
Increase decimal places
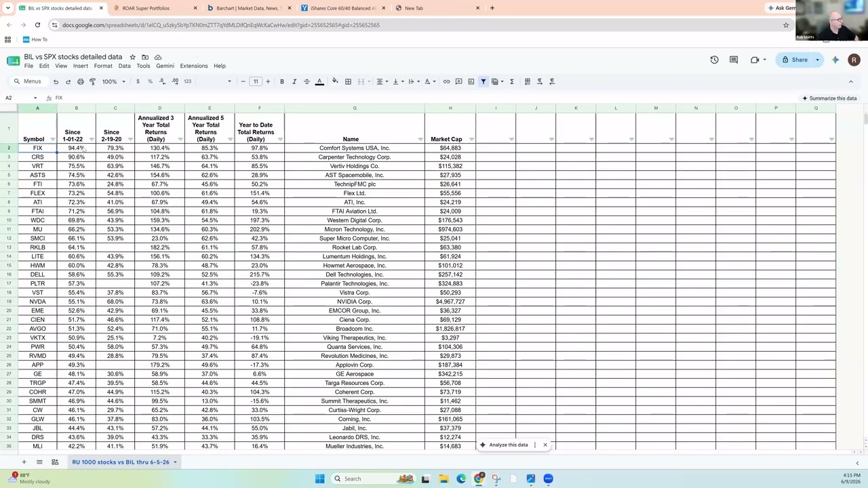tap(175, 81)
